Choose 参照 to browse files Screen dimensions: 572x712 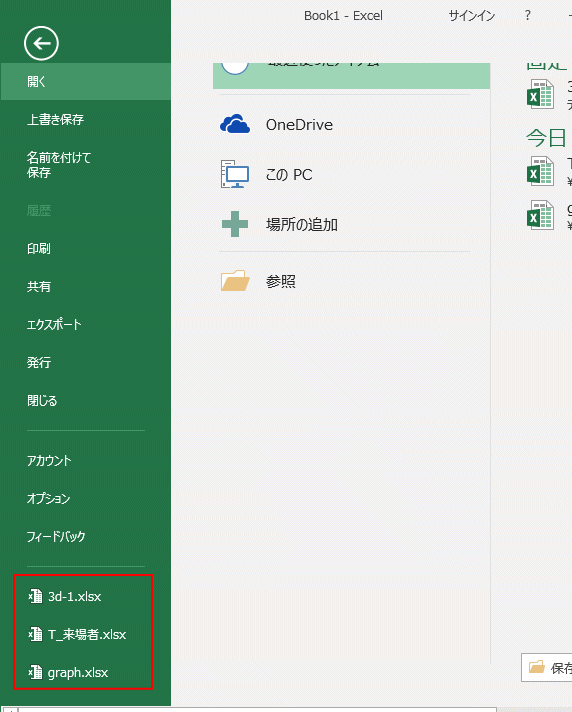[x=281, y=282]
